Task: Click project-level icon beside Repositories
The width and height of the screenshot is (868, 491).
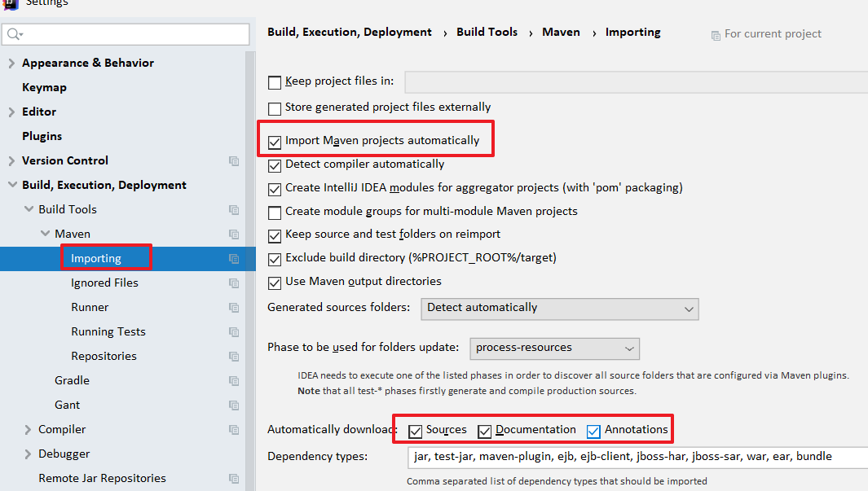Action: [x=234, y=357]
